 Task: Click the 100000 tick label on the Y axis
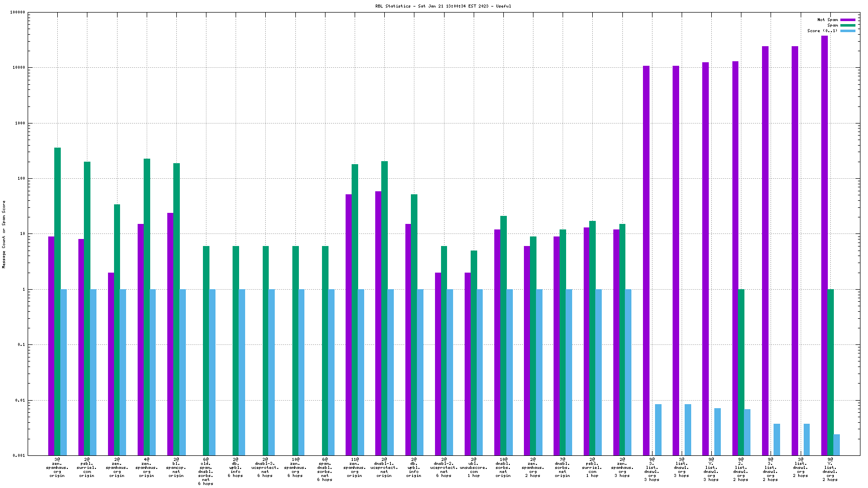tap(18, 13)
